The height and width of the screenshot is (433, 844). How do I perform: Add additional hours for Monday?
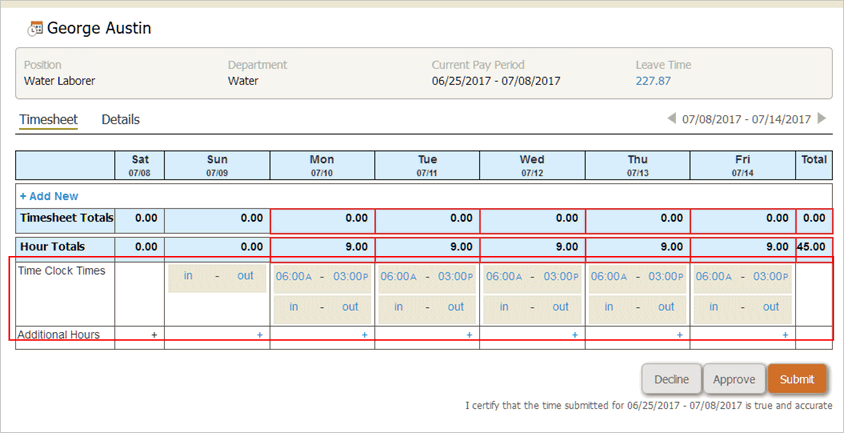(364, 334)
